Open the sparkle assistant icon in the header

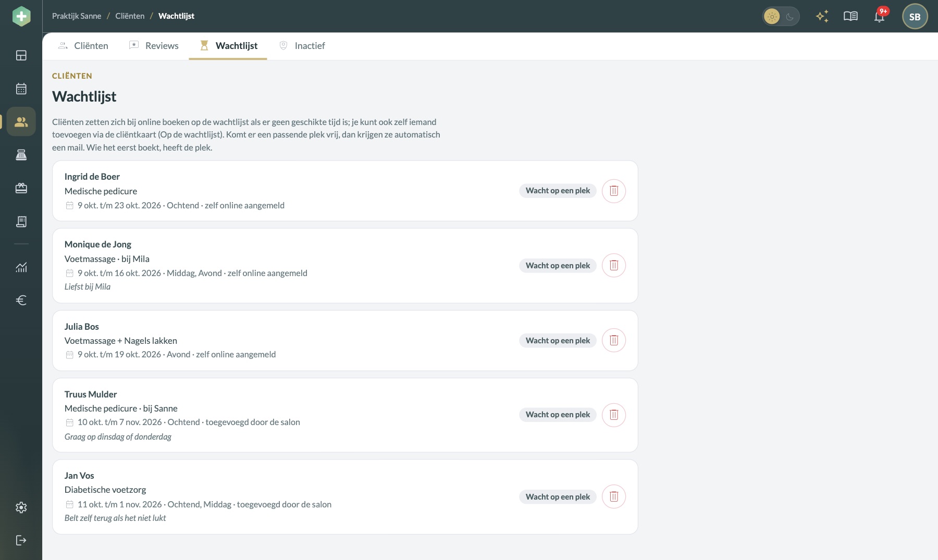[822, 16]
